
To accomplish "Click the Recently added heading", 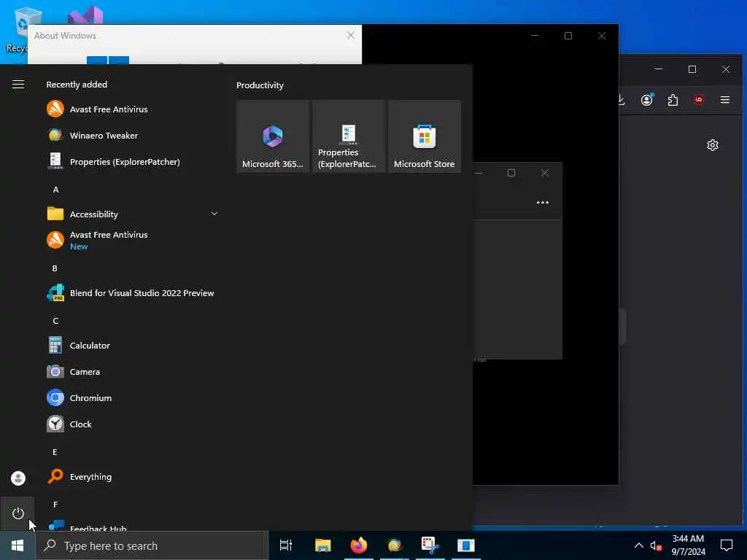I will point(77,85).
